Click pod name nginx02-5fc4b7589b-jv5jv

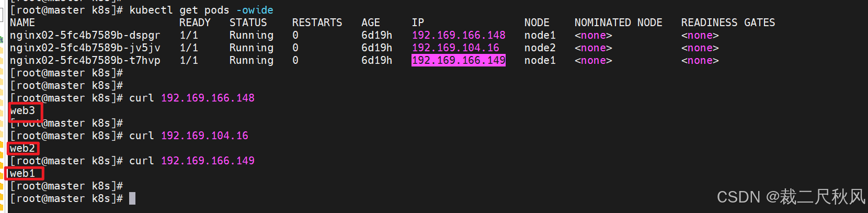85,48
